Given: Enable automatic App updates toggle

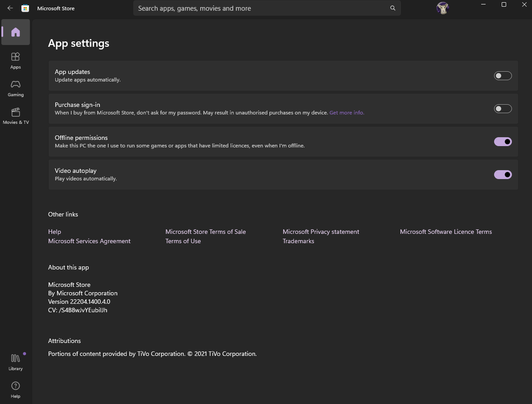Looking at the screenshot, I should tap(503, 76).
